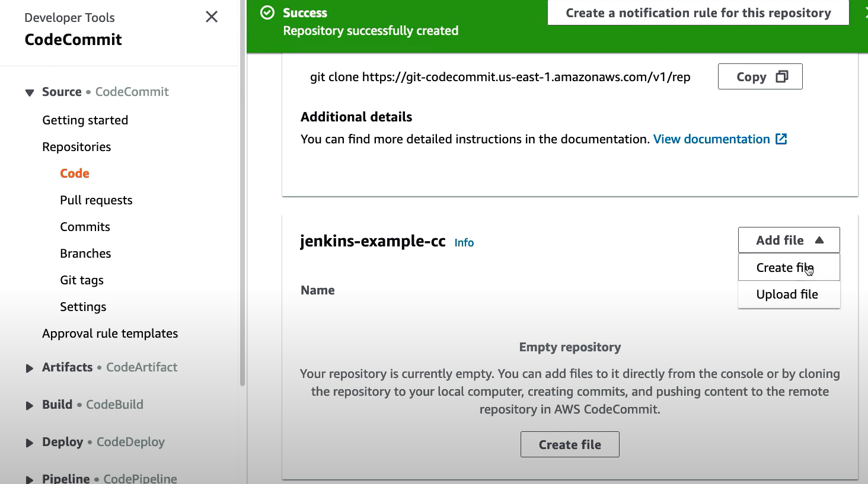The width and height of the screenshot is (868, 484).
Task: Close the Developer Tools navigation panel
Action: coord(212,17)
